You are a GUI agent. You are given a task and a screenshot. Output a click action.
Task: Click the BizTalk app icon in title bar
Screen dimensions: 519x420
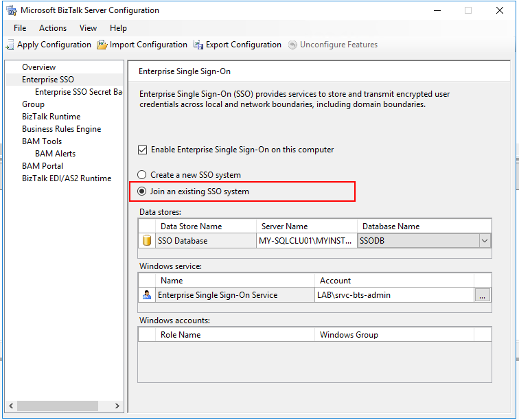pos(12,10)
